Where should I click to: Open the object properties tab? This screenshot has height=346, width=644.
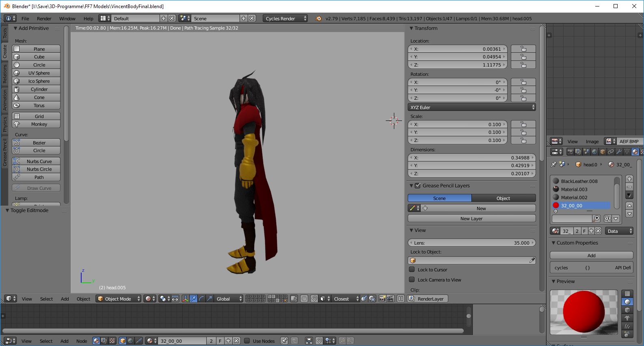click(603, 152)
